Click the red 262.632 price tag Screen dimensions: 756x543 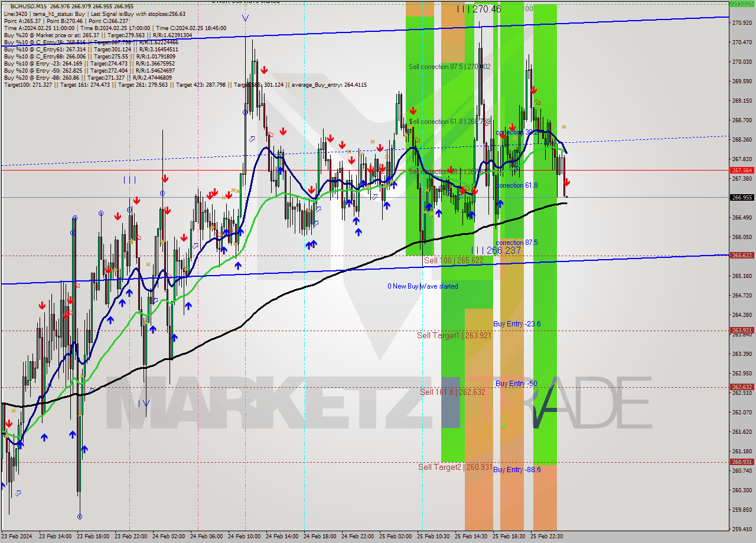tap(742, 387)
